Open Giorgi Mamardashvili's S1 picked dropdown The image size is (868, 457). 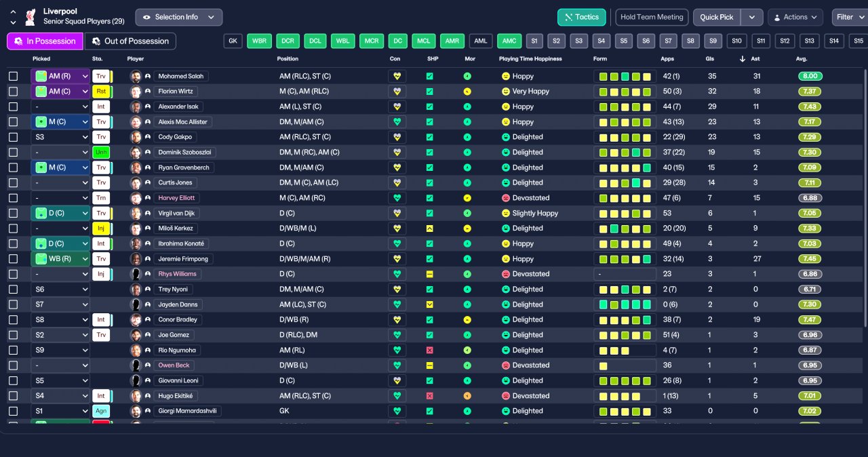[x=60, y=411]
